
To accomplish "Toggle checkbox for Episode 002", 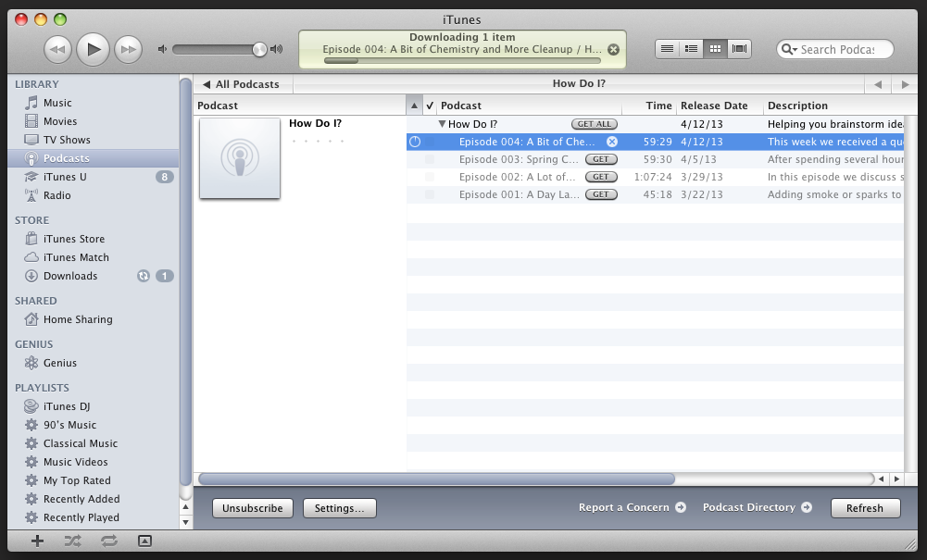I will [x=430, y=177].
